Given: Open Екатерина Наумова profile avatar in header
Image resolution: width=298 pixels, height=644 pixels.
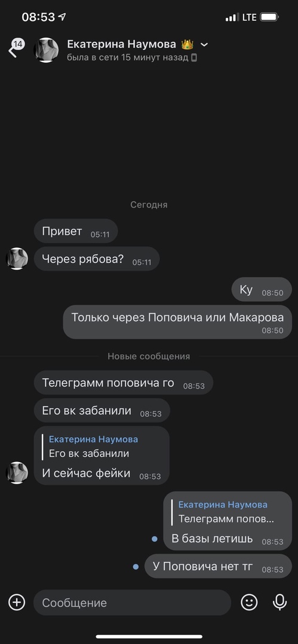Looking at the screenshot, I should (x=46, y=49).
